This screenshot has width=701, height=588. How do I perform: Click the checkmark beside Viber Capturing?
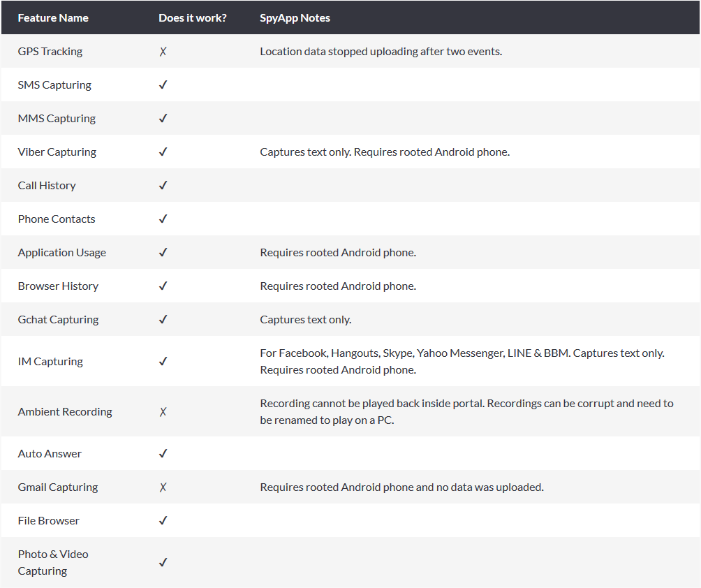(163, 152)
